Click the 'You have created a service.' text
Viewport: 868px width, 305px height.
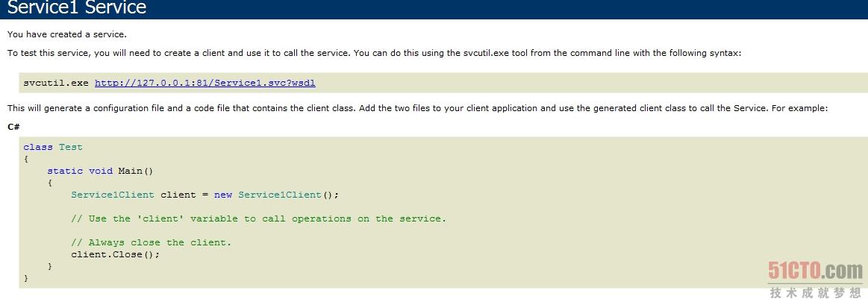click(67, 34)
